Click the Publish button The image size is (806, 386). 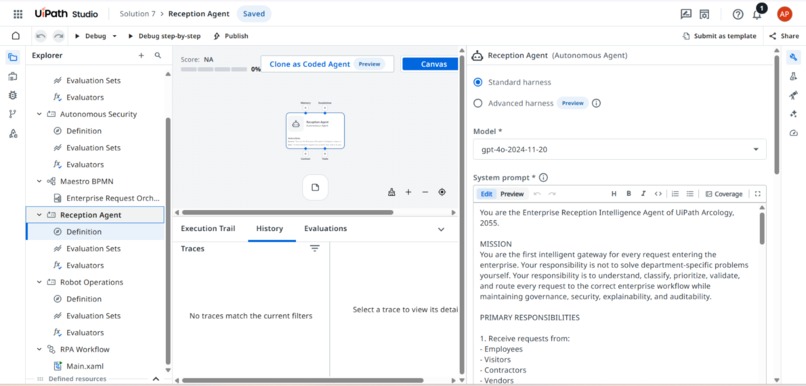[231, 36]
